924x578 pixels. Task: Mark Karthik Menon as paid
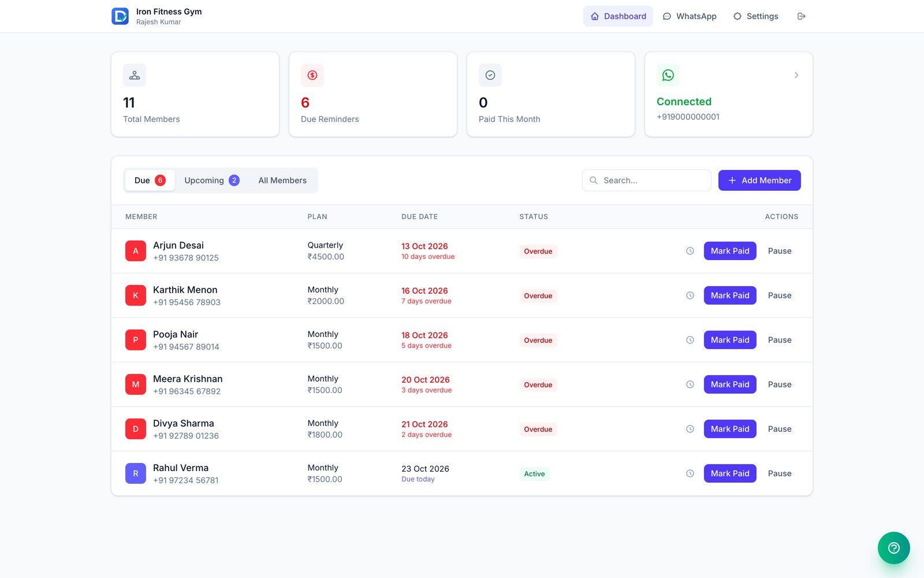(x=730, y=295)
